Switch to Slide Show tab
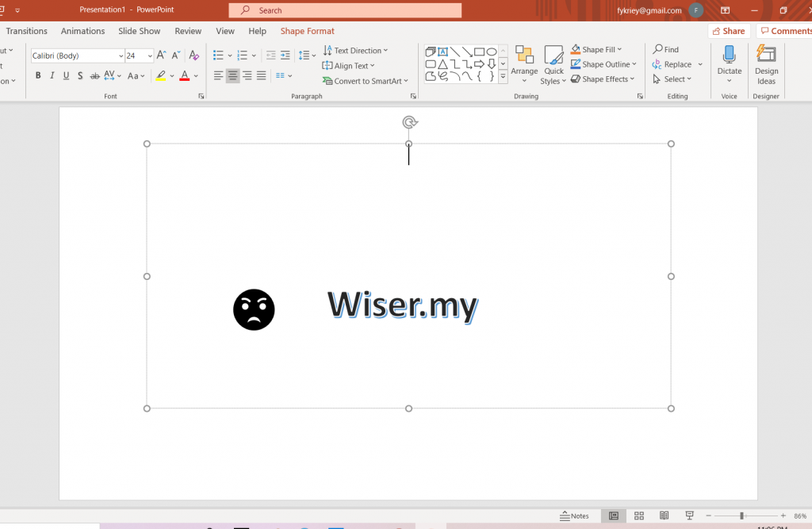Viewport: 812px width, 529px height. pos(140,31)
